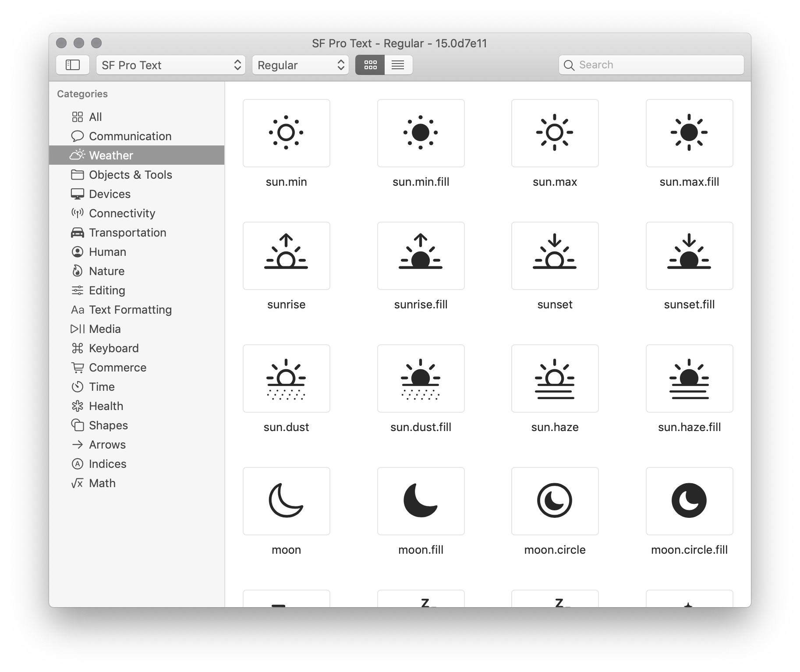This screenshot has width=800, height=672.
Task: Select the sunrise symbol
Action: 286,255
